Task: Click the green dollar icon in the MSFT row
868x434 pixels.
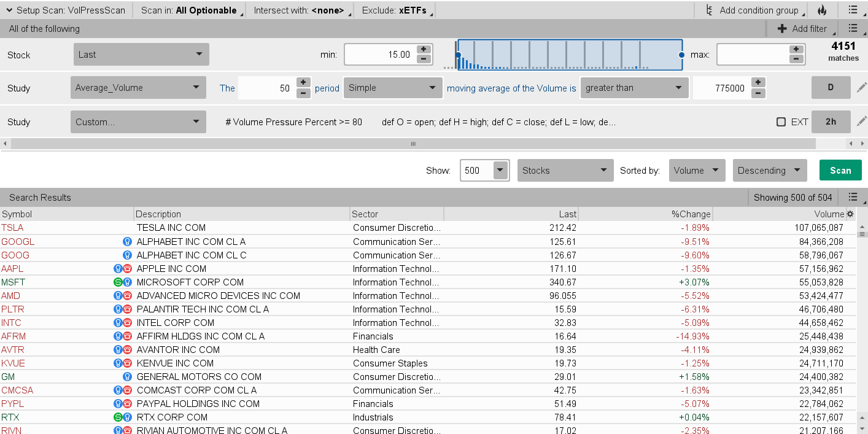Action: click(118, 282)
